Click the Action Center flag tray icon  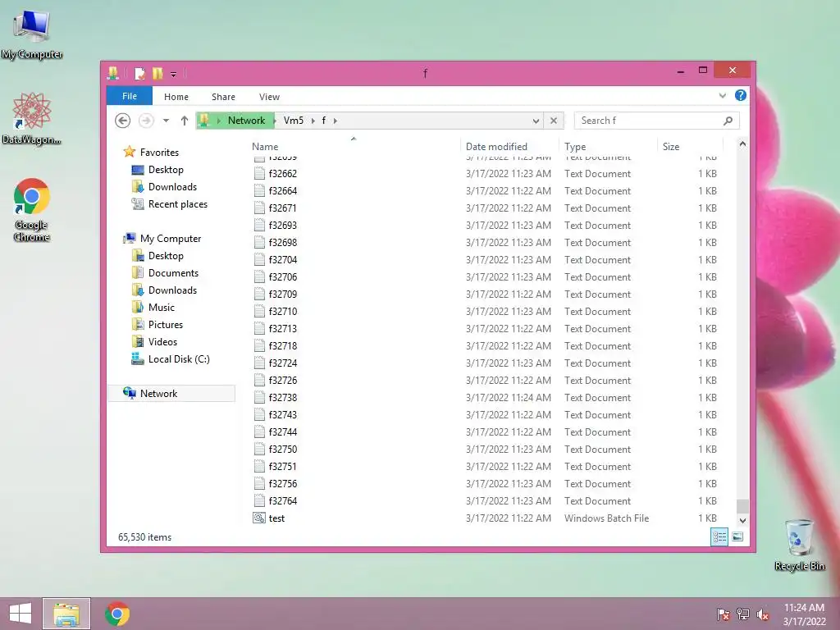(723, 614)
